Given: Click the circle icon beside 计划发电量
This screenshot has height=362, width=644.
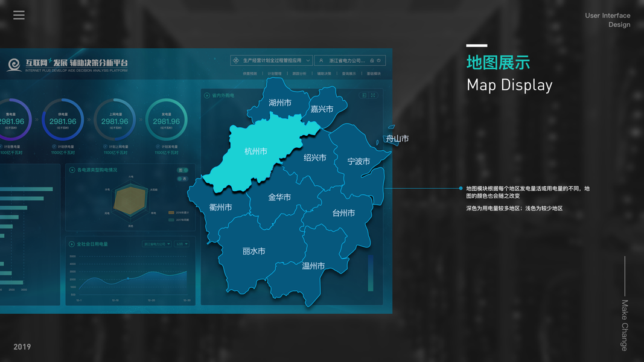Looking at the screenshot, I should tap(158, 147).
